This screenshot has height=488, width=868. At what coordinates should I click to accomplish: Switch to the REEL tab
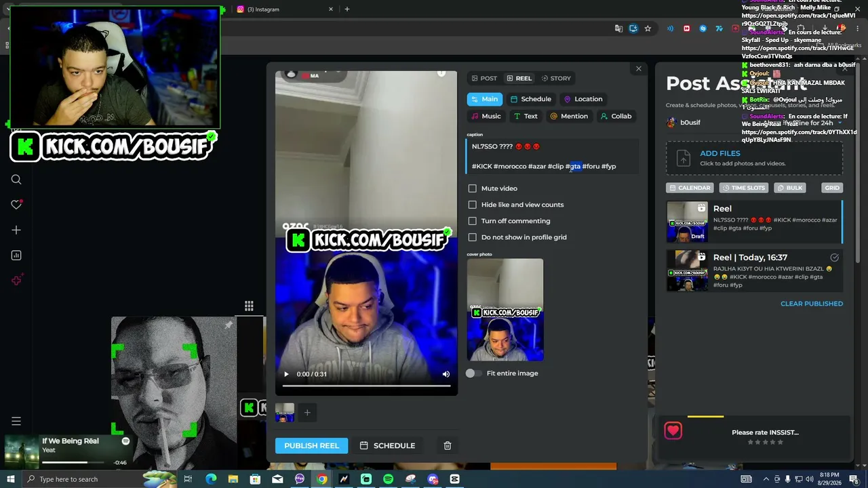519,78
